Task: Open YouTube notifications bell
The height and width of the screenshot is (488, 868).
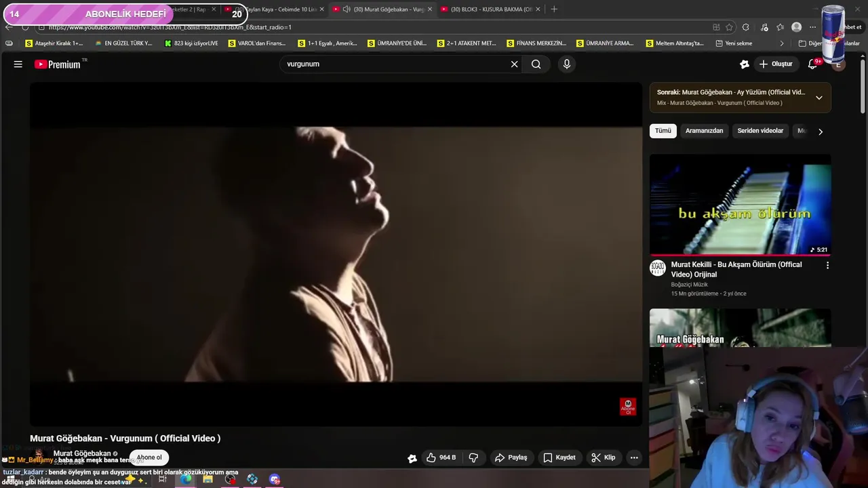Action: (812, 64)
